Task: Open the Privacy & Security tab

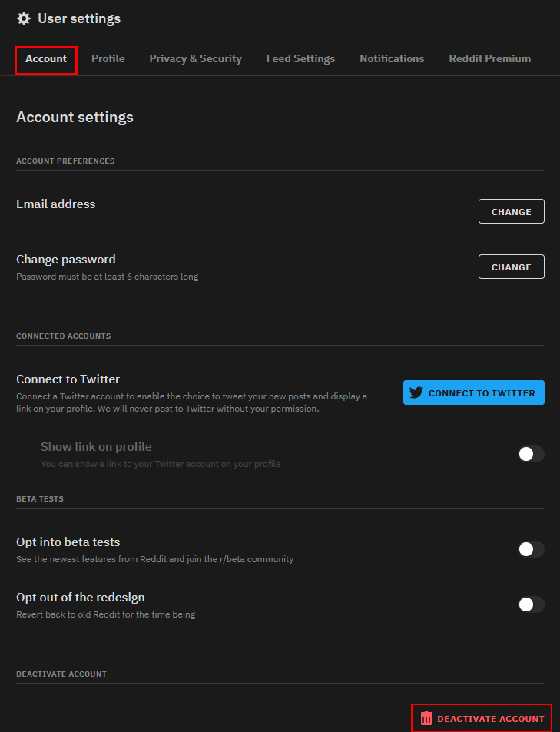Action: click(x=195, y=59)
